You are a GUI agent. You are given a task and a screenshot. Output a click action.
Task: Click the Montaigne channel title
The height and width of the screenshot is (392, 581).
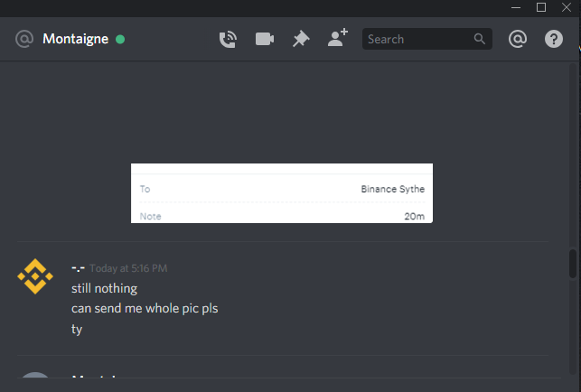(76, 39)
